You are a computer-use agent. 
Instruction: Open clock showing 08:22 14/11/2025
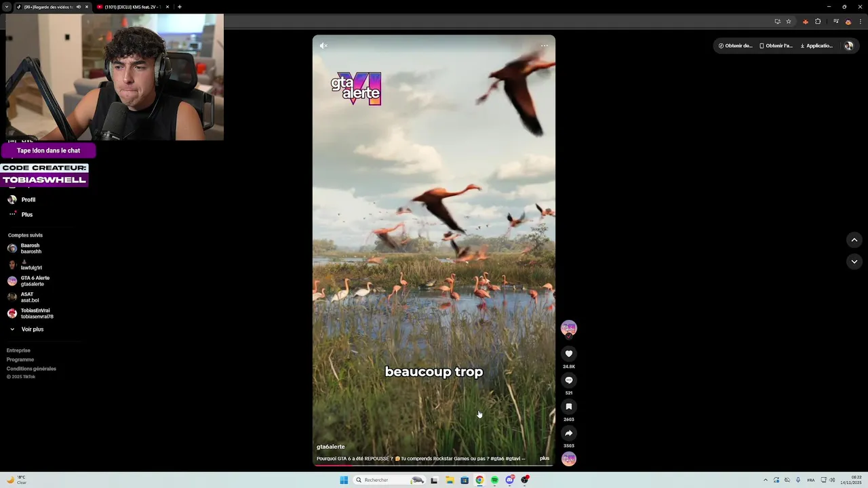(x=852, y=480)
